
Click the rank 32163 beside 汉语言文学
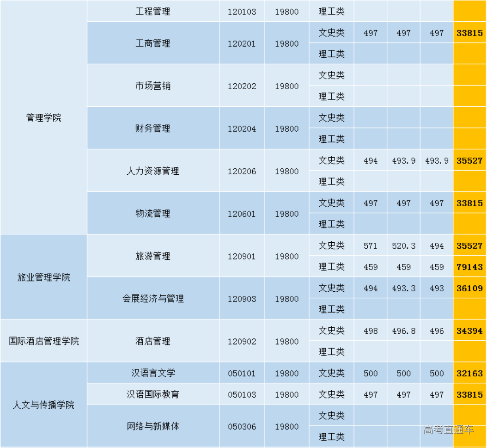coord(470,373)
